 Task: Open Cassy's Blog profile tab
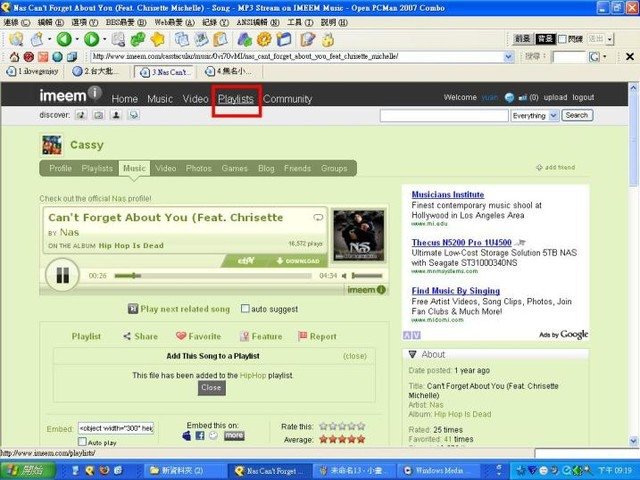266,168
